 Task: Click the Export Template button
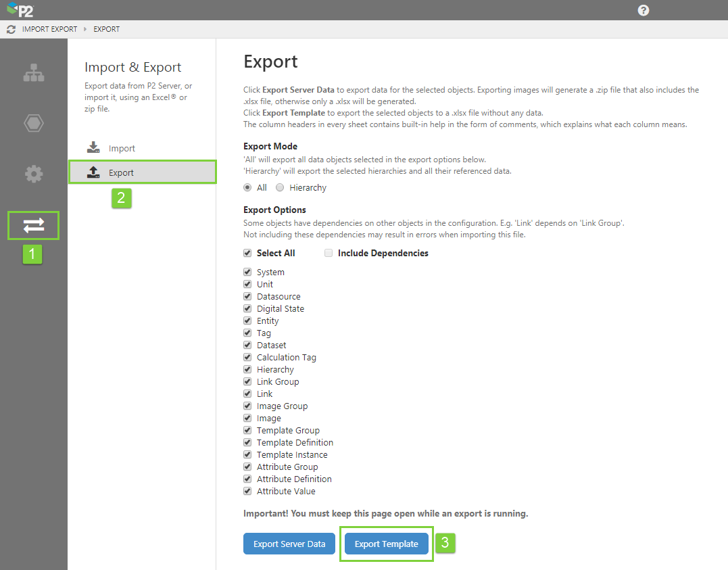click(x=386, y=544)
